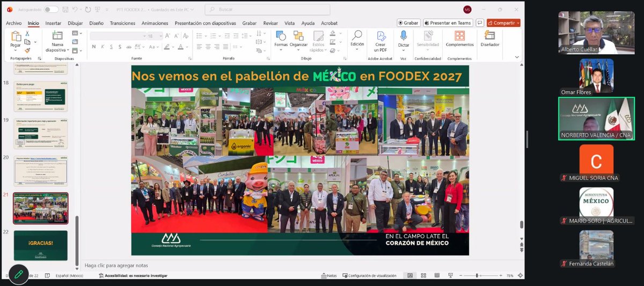Open the Edición dropdown
Image resolution: width=644 pixels, height=286 pixels.
[x=357, y=40]
